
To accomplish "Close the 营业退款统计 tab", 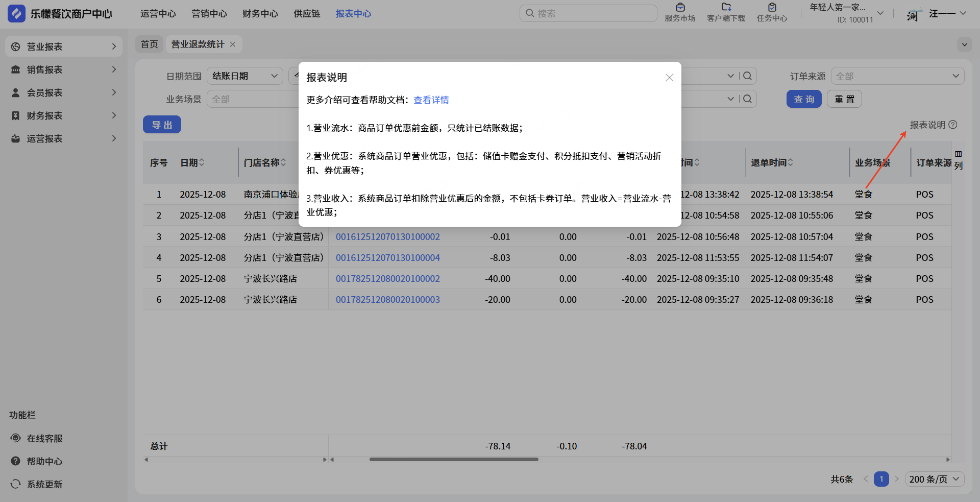I will [233, 44].
